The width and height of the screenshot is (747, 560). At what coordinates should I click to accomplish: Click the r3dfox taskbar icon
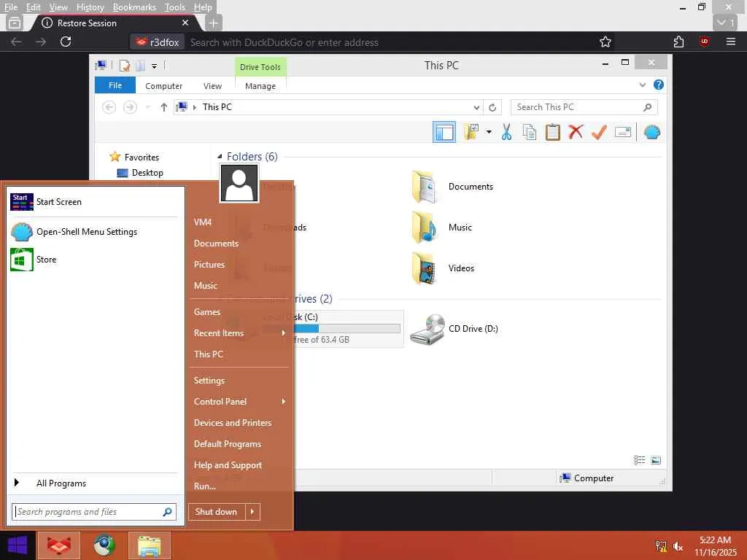tap(59, 545)
